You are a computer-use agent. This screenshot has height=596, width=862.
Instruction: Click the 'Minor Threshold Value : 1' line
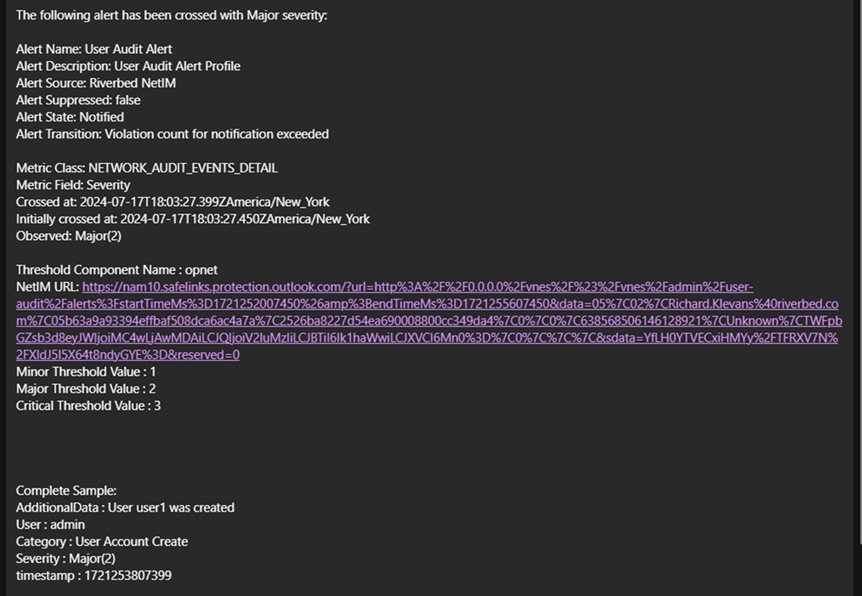(86, 372)
